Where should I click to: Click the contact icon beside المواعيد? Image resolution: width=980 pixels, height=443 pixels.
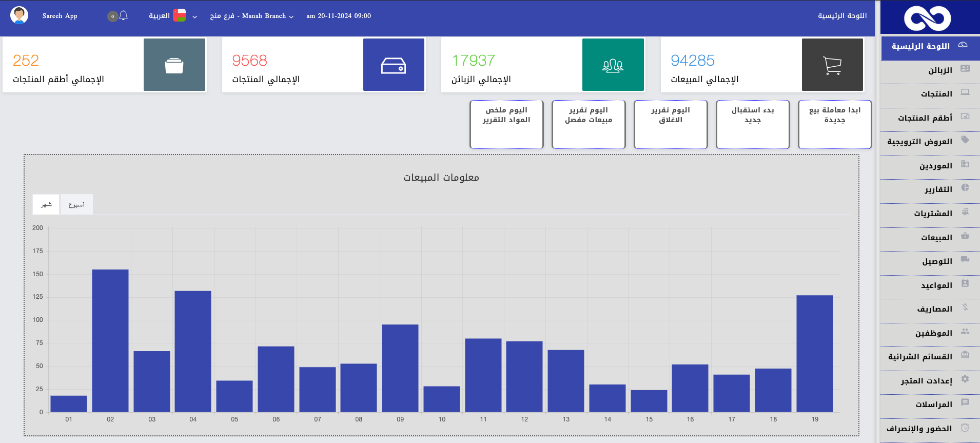(965, 283)
